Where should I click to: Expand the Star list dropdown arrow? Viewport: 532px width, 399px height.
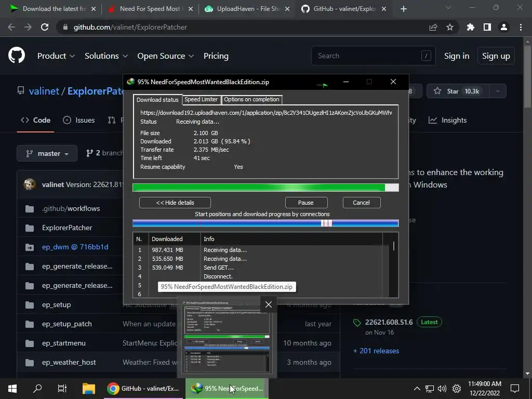pyautogui.click(x=498, y=91)
